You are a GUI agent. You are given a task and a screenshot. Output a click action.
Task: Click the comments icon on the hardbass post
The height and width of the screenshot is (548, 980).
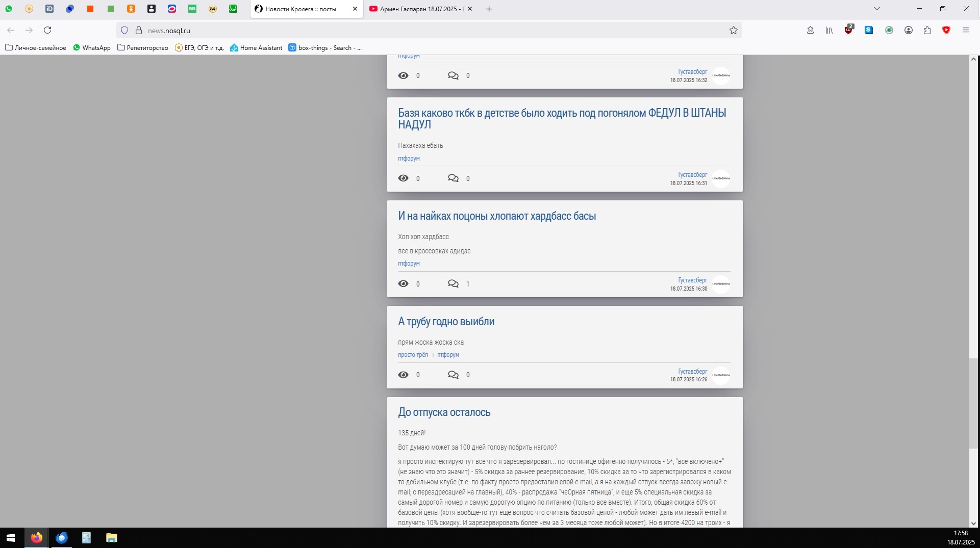(453, 284)
